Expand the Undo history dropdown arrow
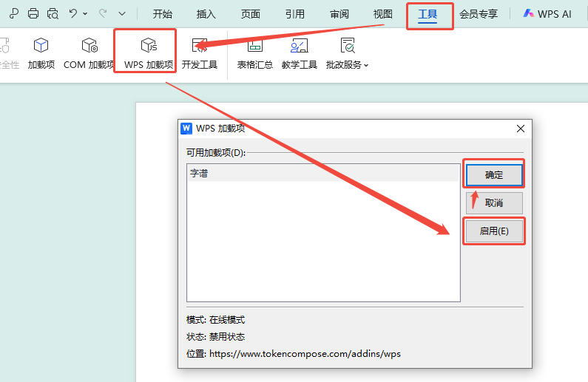The width and height of the screenshot is (588, 382). pyautogui.click(x=86, y=14)
